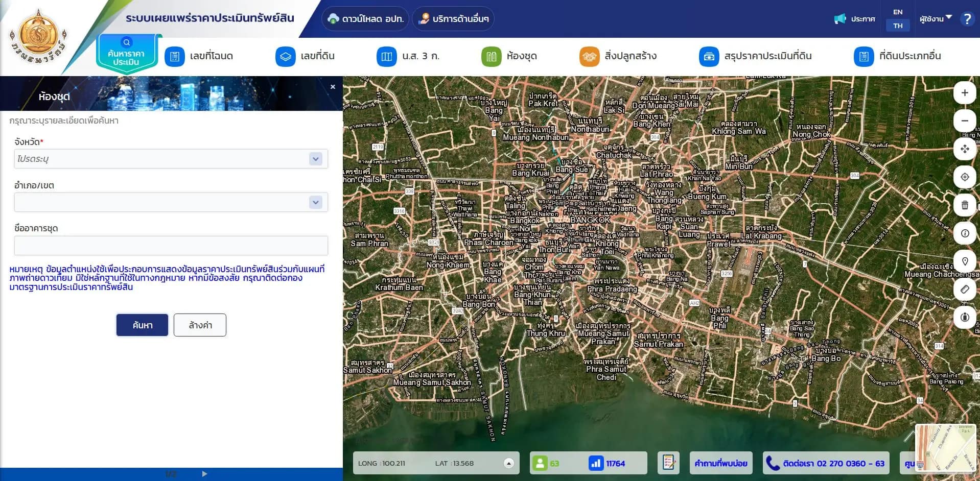The height and width of the screenshot is (481, 980).
Task: Activate the pan/move map tool
Action: [x=964, y=149]
